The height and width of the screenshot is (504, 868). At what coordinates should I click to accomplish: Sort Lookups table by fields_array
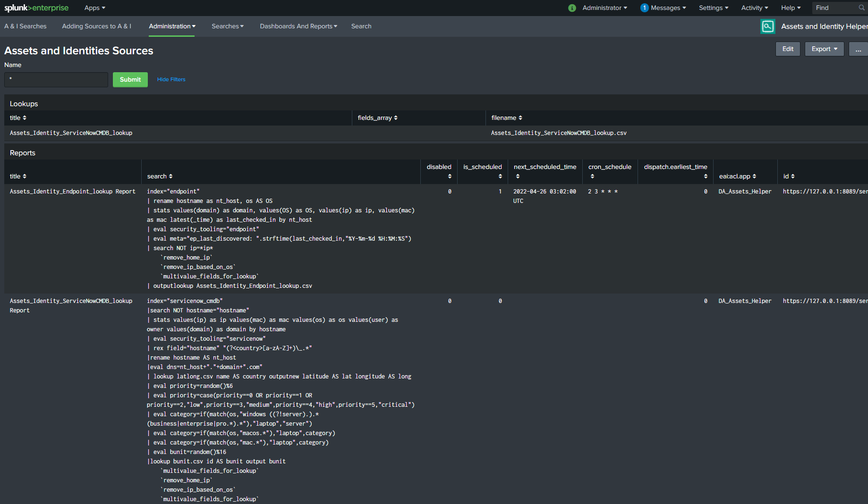377,118
